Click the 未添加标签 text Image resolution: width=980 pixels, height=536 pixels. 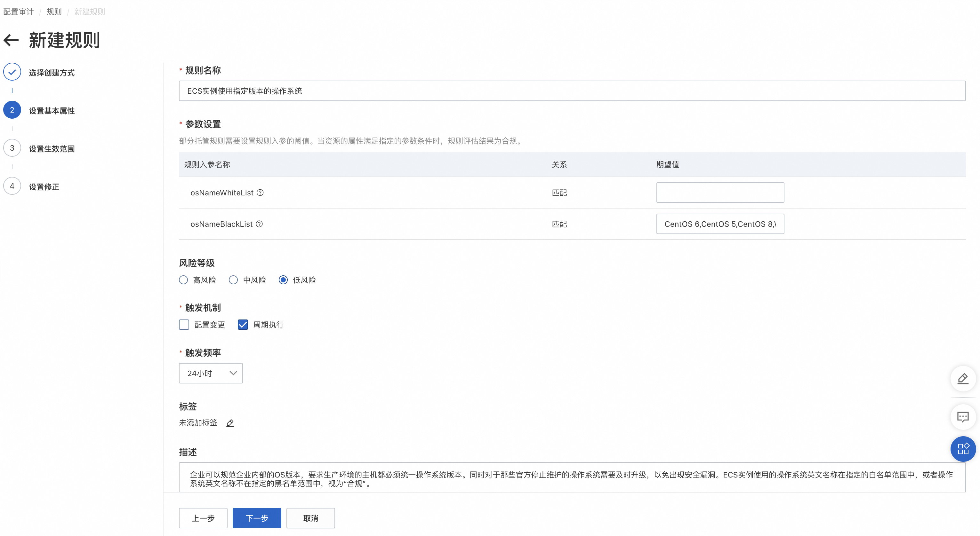coord(198,423)
